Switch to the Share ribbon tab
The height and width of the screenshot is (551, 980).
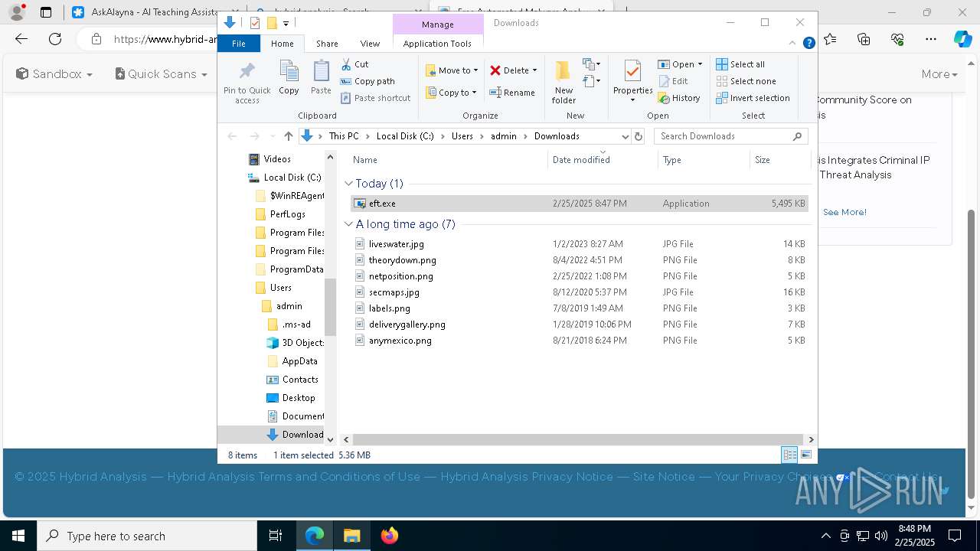click(327, 44)
